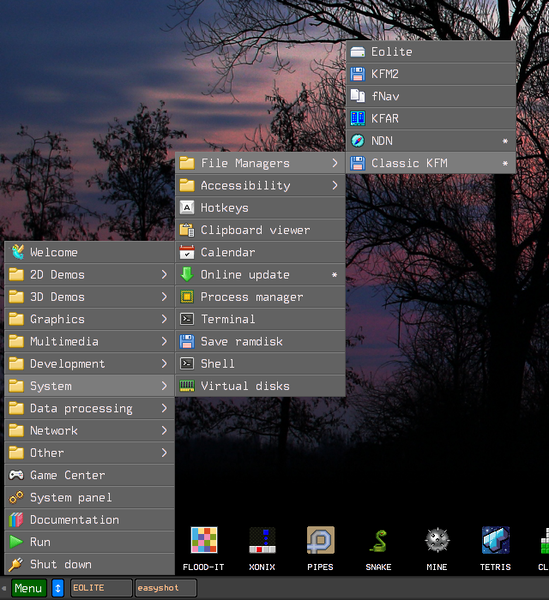Select Hotkeys in the System submenu
Image resolution: width=549 pixels, height=600 pixels.
[260, 208]
